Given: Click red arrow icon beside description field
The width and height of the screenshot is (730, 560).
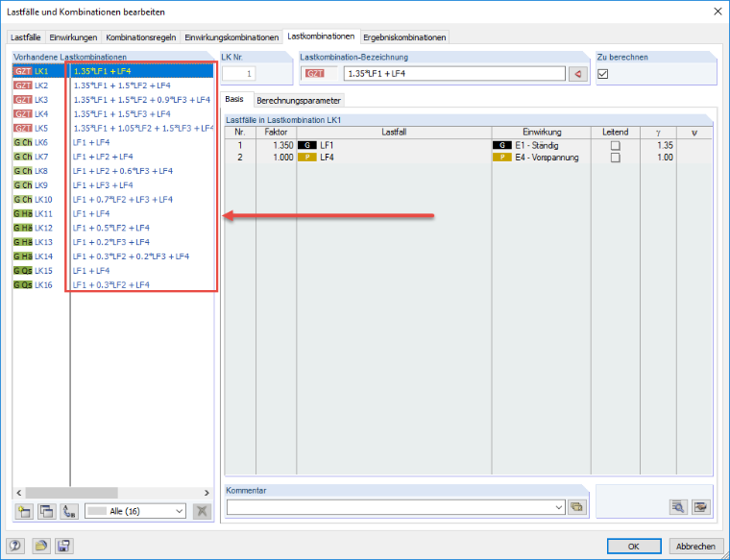Looking at the screenshot, I should pos(578,74).
